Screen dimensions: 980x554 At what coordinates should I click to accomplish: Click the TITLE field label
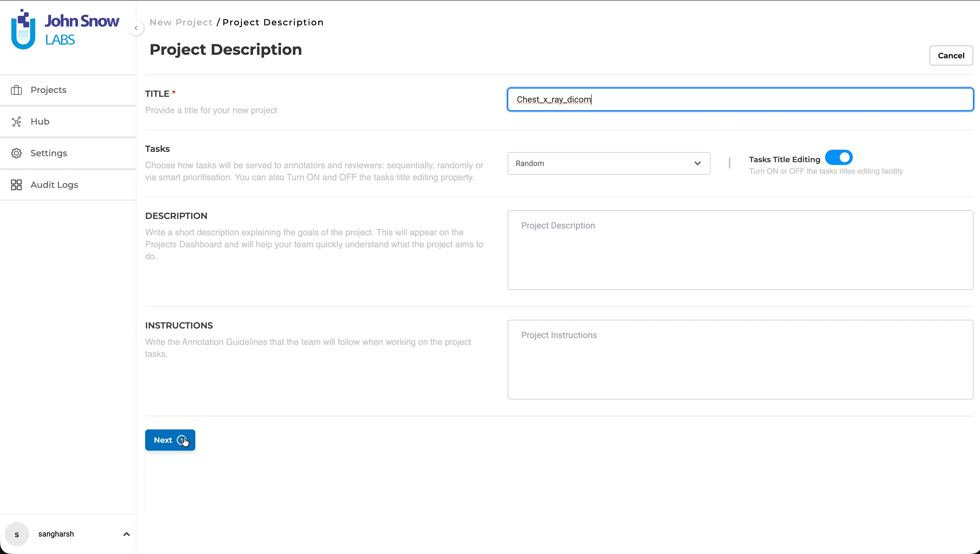pyautogui.click(x=157, y=94)
